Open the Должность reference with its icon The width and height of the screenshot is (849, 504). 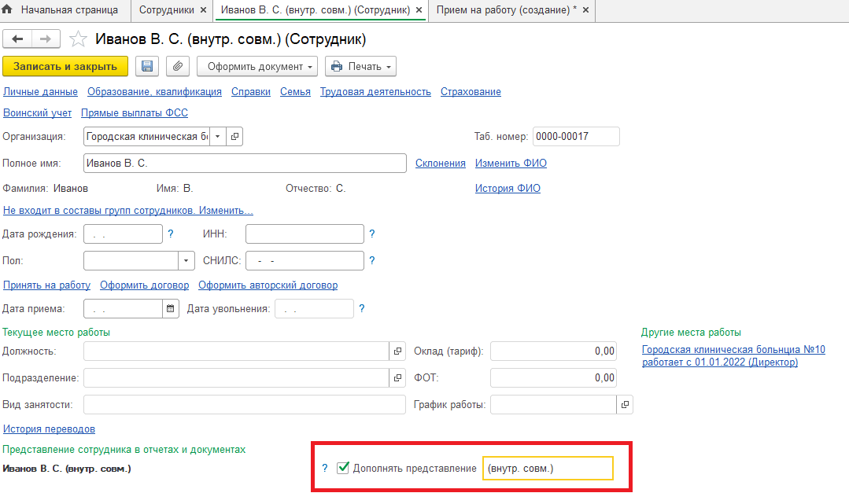tap(397, 351)
